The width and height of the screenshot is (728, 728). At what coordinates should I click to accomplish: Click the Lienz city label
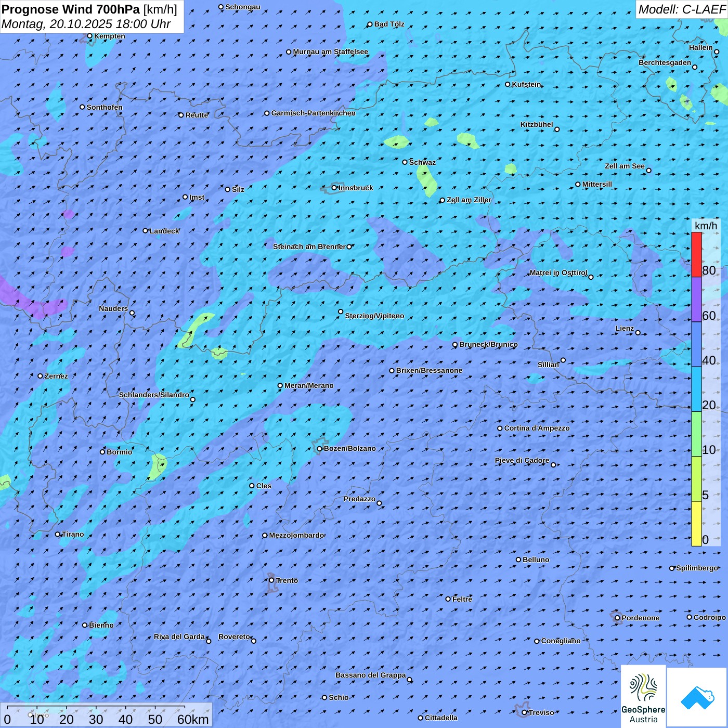(x=625, y=328)
